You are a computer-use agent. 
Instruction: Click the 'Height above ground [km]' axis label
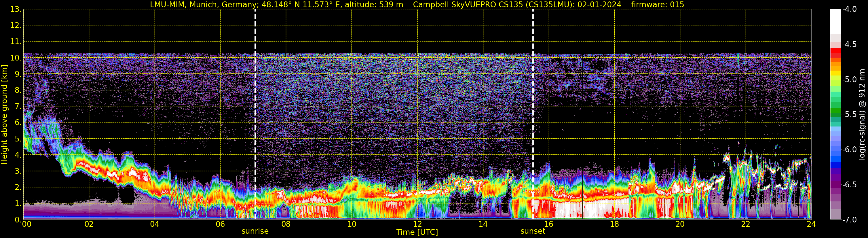click(x=4, y=114)
